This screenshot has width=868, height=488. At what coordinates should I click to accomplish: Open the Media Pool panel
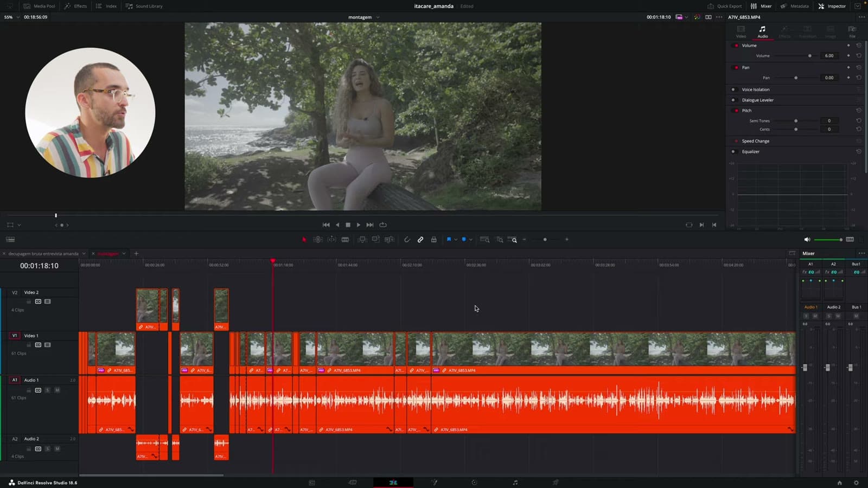coord(39,6)
